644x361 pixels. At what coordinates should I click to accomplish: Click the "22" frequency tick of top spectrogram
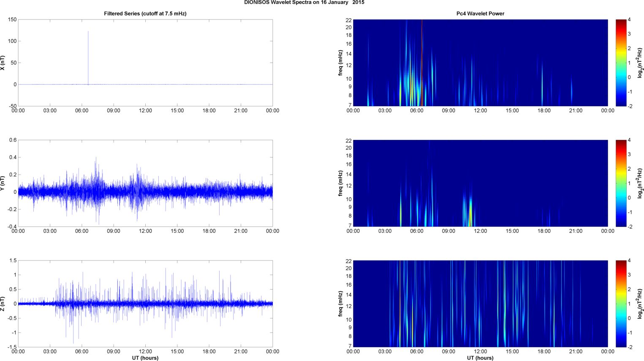pos(349,20)
